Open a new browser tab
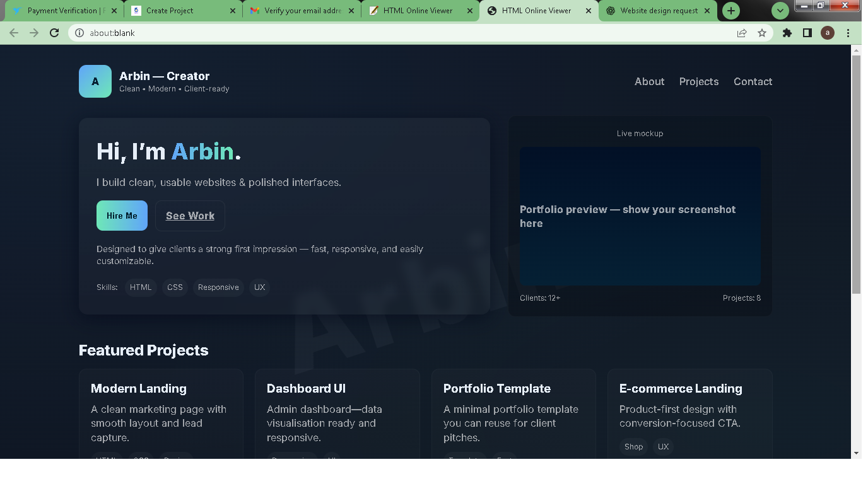 tap(730, 11)
